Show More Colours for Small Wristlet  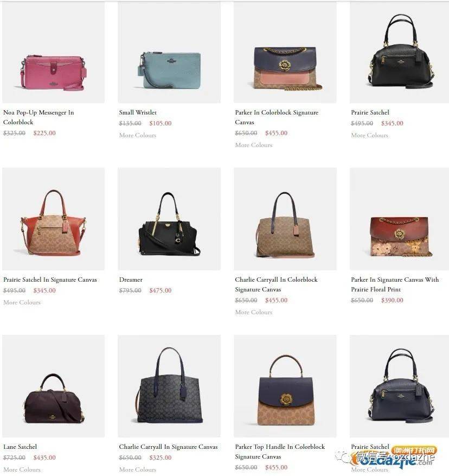138,135
